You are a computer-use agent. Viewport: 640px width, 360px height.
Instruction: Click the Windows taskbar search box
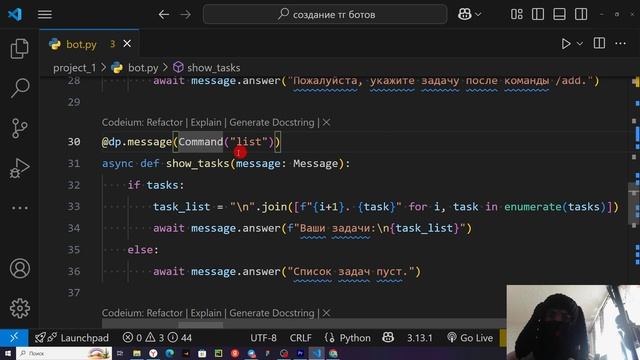[x=64, y=353]
